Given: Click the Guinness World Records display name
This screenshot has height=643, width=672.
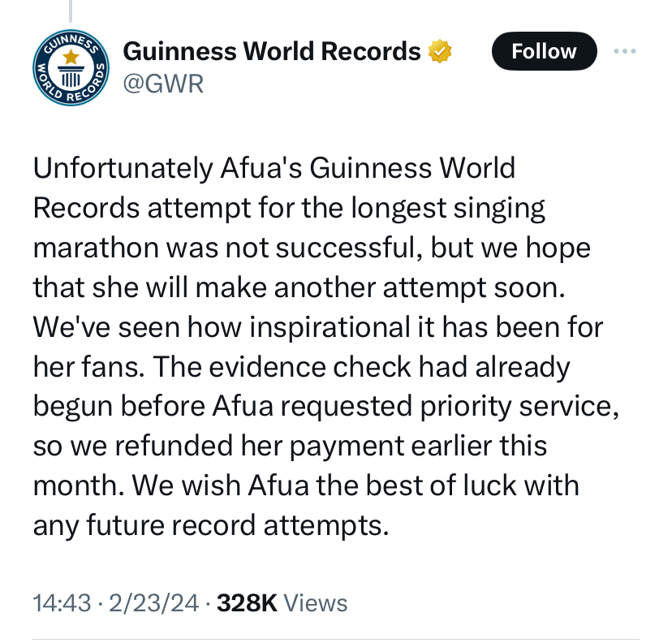Looking at the screenshot, I should coord(272,50).
